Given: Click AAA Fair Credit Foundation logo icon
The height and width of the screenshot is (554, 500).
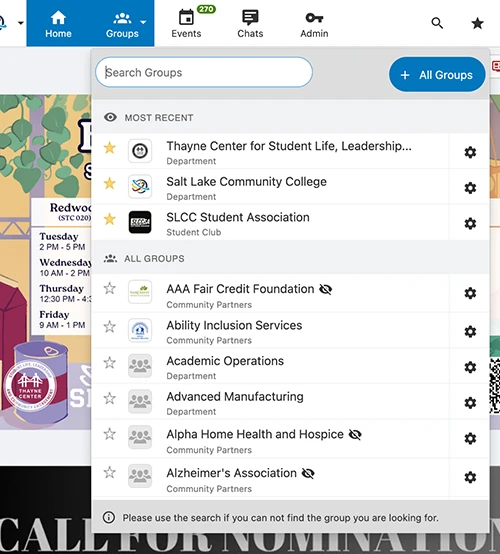Looking at the screenshot, I should pyautogui.click(x=140, y=292).
